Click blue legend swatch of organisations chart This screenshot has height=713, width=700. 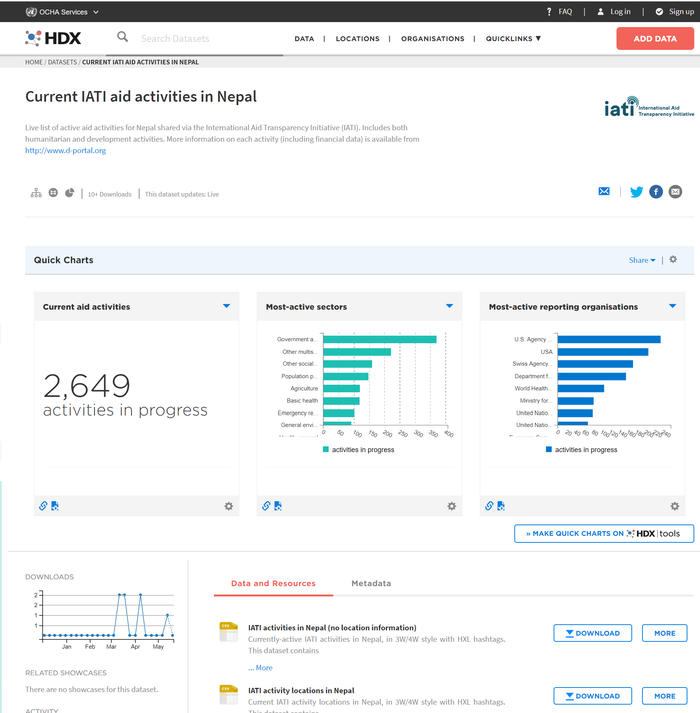tap(549, 449)
